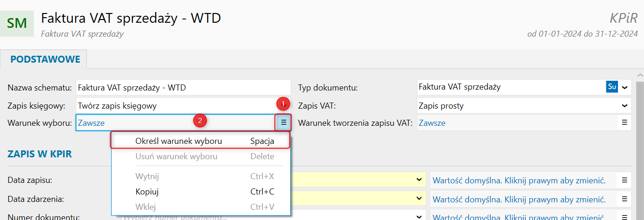Click the scrollbar up arrow
The height and width of the screenshot is (220, 644).
[x=640, y=76]
